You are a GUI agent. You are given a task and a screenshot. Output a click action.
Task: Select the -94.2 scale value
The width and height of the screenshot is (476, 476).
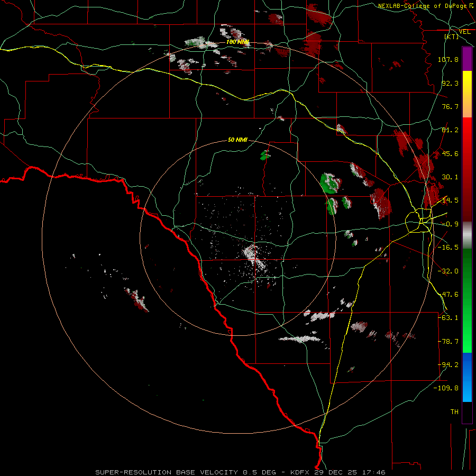click(x=448, y=365)
